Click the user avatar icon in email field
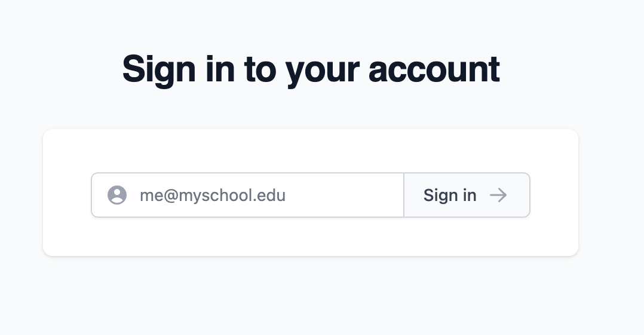The width and height of the screenshot is (644, 335). pos(117,195)
